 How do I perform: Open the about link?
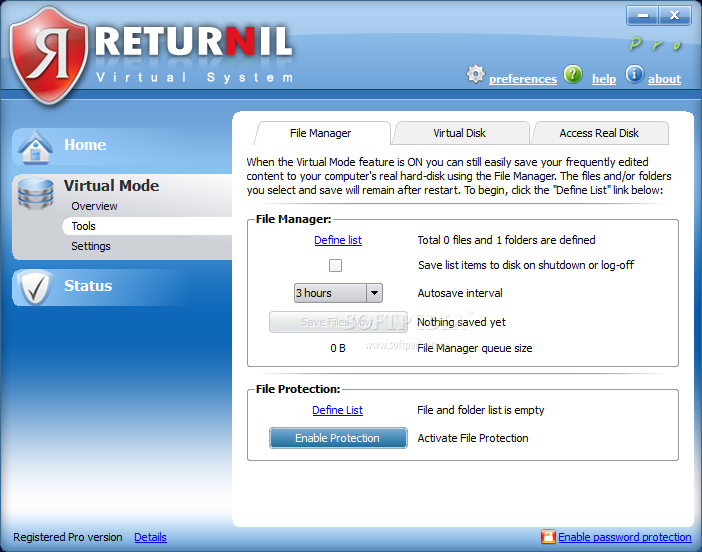[664, 79]
